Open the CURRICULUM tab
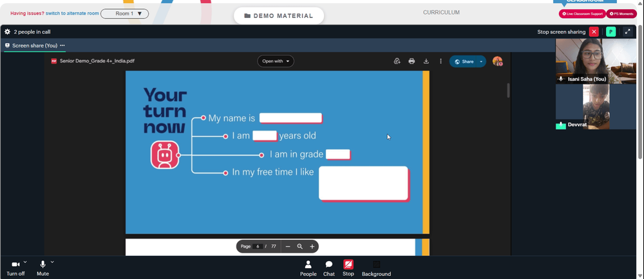644x279 pixels. click(442, 13)
